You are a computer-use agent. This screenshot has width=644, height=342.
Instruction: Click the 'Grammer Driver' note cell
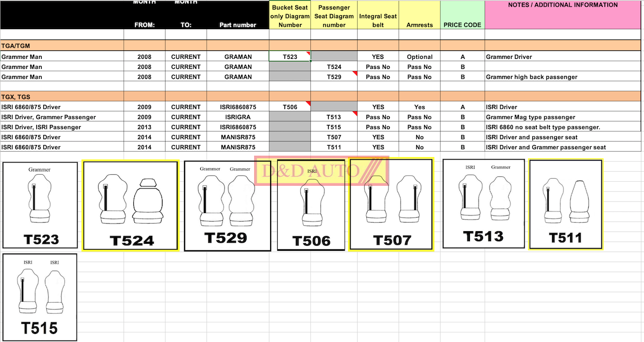pyautogui.click(x=563, y=56)
